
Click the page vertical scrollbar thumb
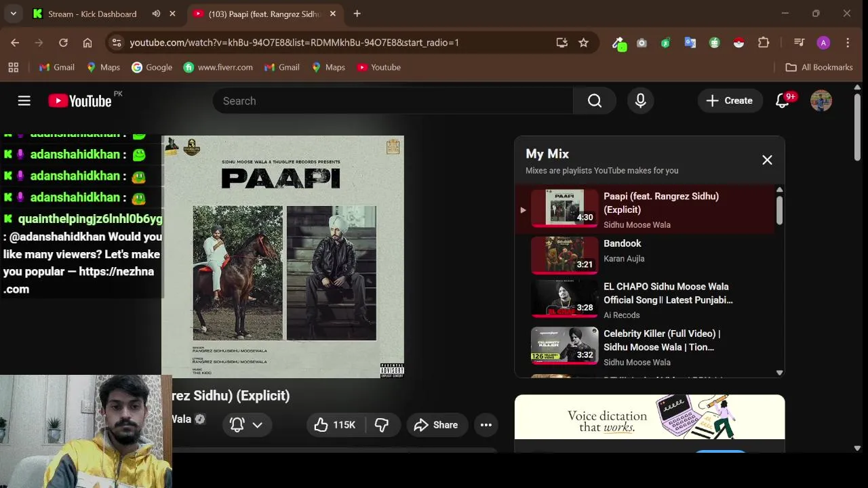pos(857,127)
